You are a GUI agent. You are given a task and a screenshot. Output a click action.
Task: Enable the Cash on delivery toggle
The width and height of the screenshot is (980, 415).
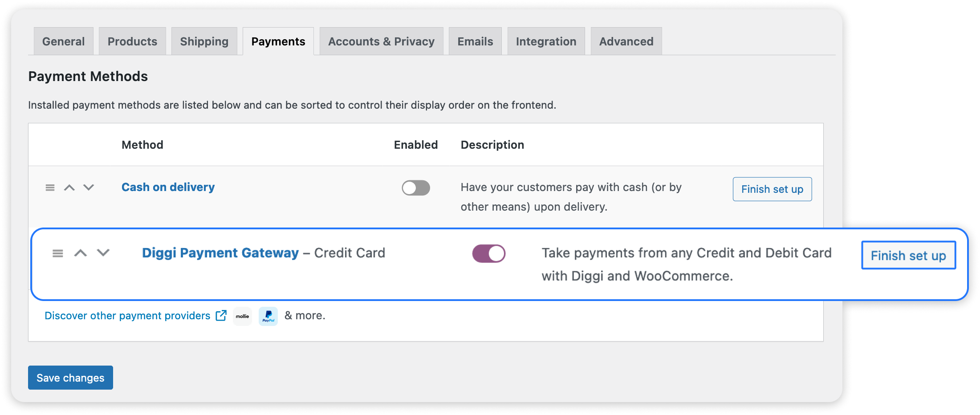(416, 188)
